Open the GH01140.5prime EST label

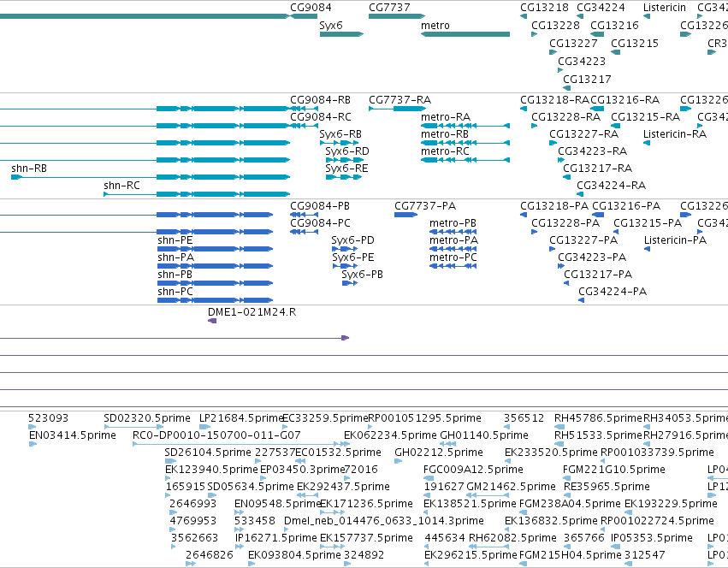484,435
